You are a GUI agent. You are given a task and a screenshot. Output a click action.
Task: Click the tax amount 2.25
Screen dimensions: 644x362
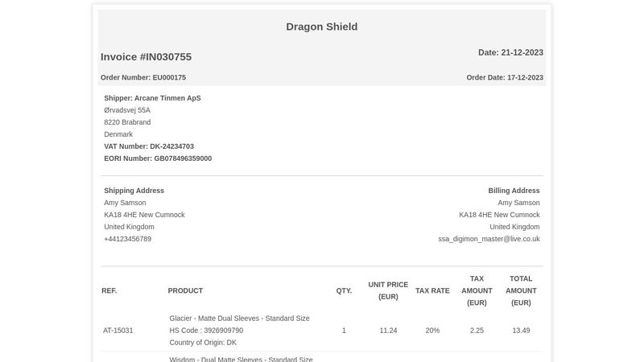pyautogui.click(x=477, y=331)
